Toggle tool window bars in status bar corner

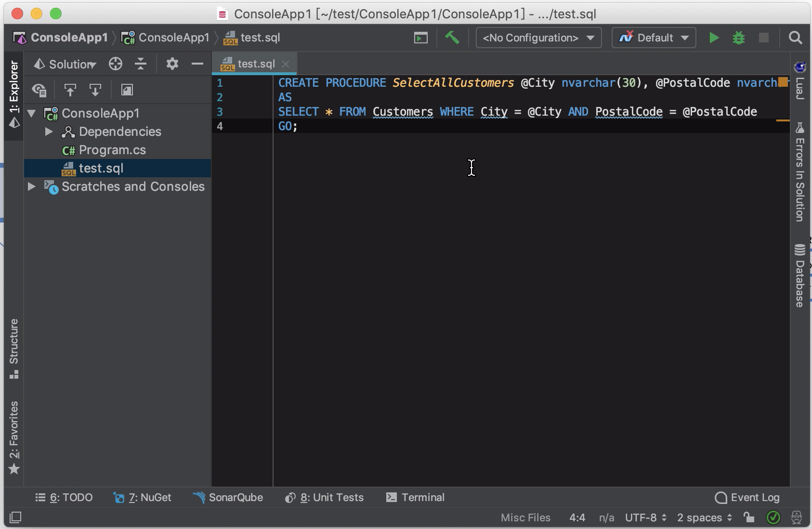tap(15, 517)
